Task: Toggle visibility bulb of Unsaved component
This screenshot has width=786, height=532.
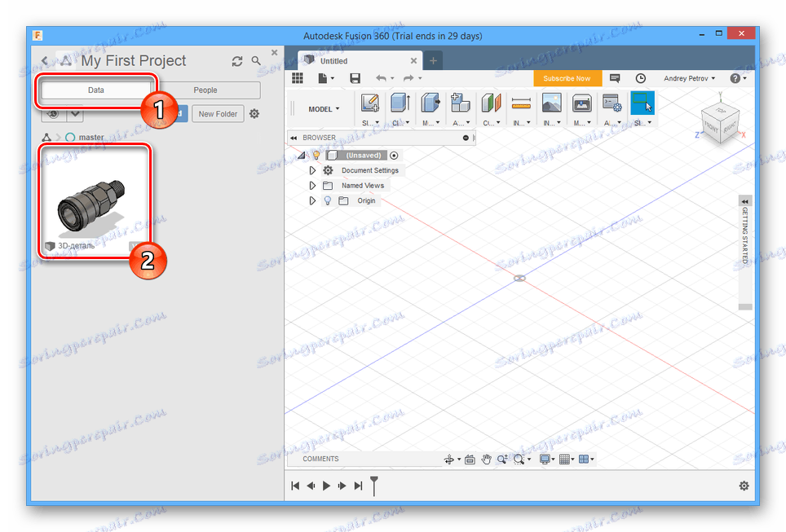Action: pos(316,156)
